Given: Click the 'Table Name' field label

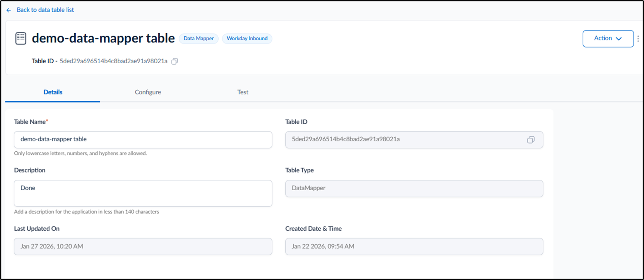Looking at the screenshot, I should (x=31, y=122).
